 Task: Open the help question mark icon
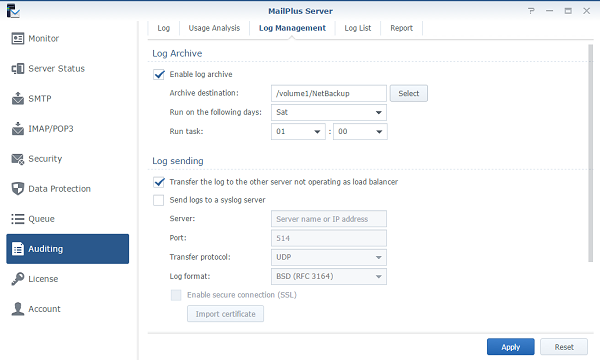(531, 11)
